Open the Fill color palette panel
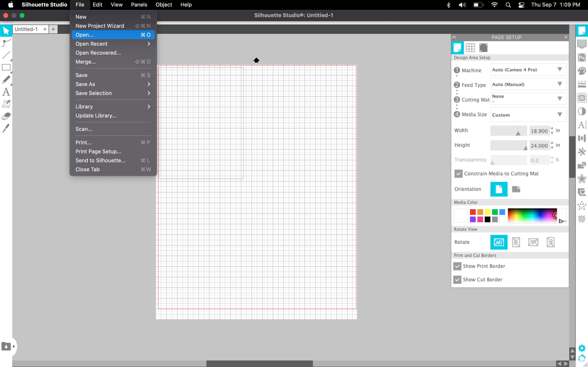The width and height of the screenshot is (588, 367). pyautogui.click(x=582, y=71)
